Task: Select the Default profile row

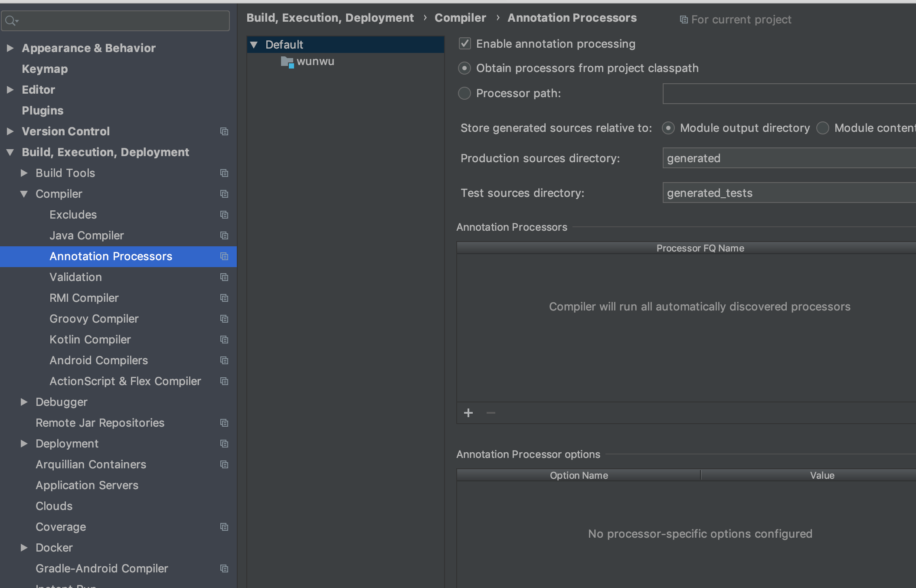Action: click(346, 45)
